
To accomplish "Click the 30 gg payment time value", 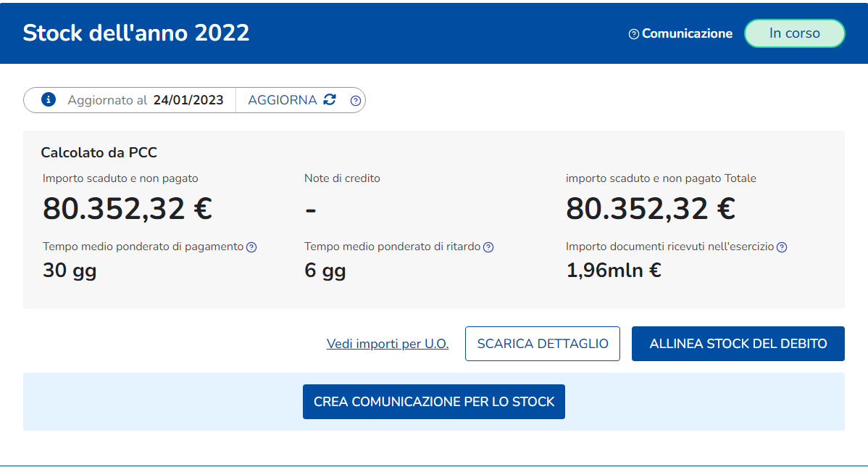I will tap(70, 270).
